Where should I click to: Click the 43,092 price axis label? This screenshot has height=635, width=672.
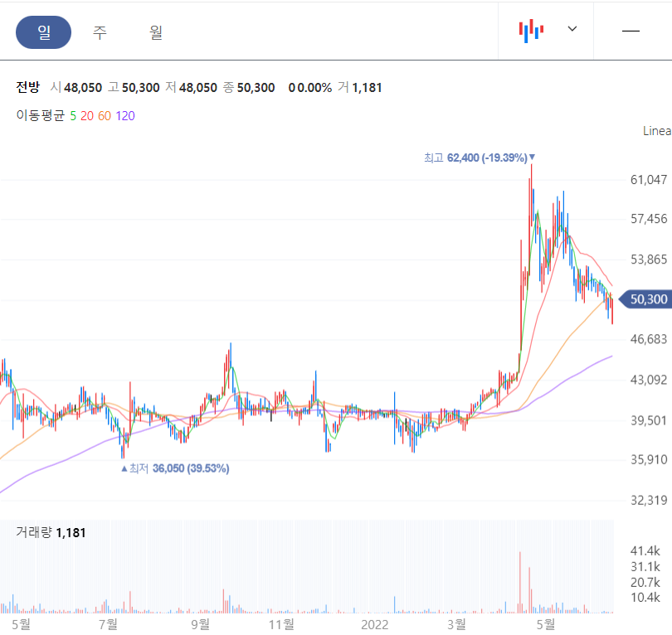(649, 380)
